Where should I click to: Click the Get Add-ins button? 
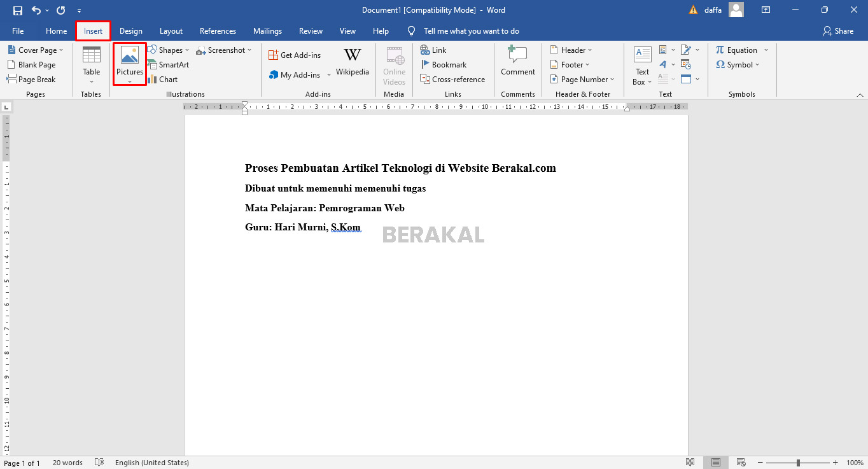pos(295,55)
